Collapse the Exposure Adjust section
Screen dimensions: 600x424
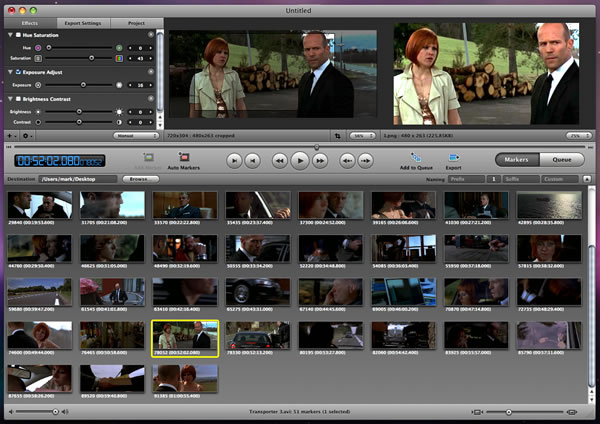[x=10, y=72]
